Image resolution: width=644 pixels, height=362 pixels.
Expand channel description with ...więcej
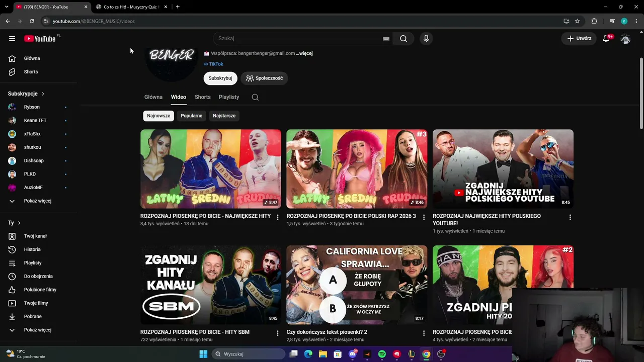(x=304, y=53)
